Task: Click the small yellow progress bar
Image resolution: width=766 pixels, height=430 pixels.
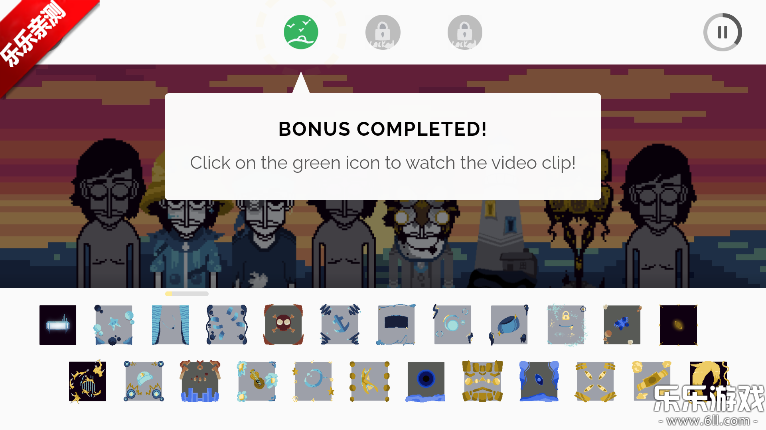Action: click(x=187, y=294)
